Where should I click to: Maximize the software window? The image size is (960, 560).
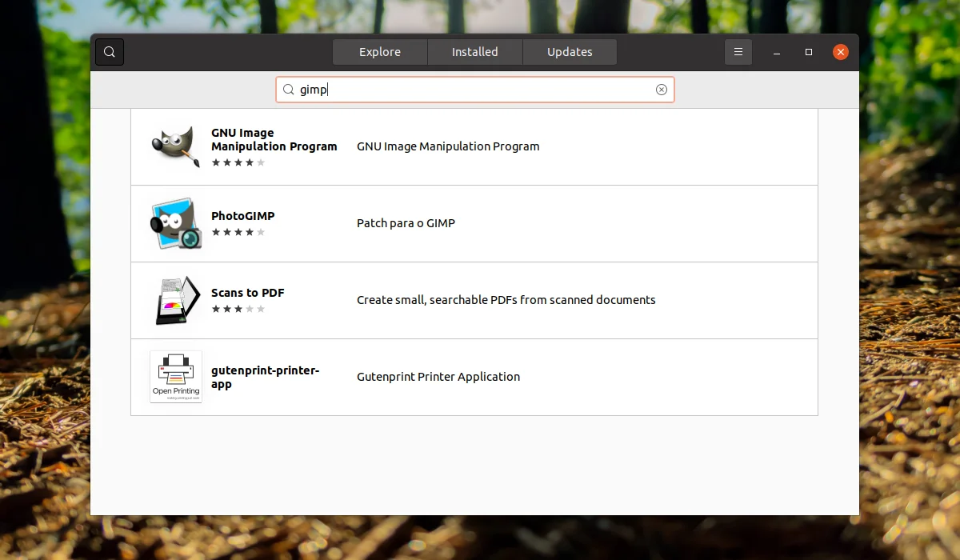[809, 52]
